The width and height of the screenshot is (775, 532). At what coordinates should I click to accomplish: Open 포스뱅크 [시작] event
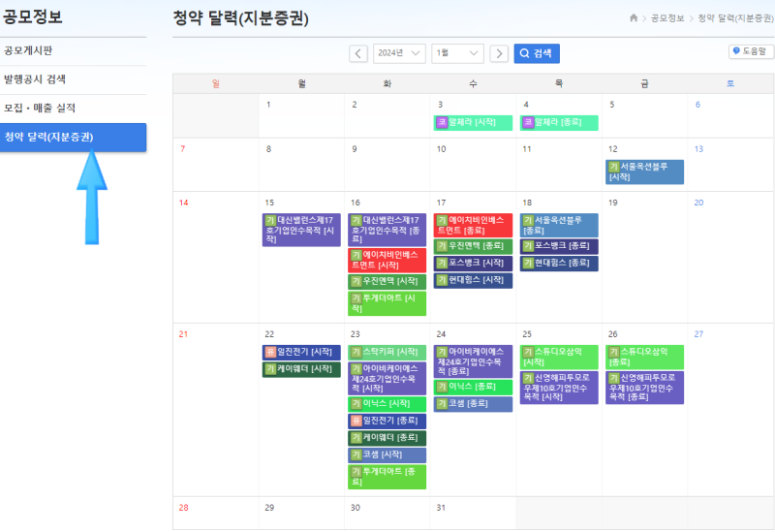click(473, 264)
